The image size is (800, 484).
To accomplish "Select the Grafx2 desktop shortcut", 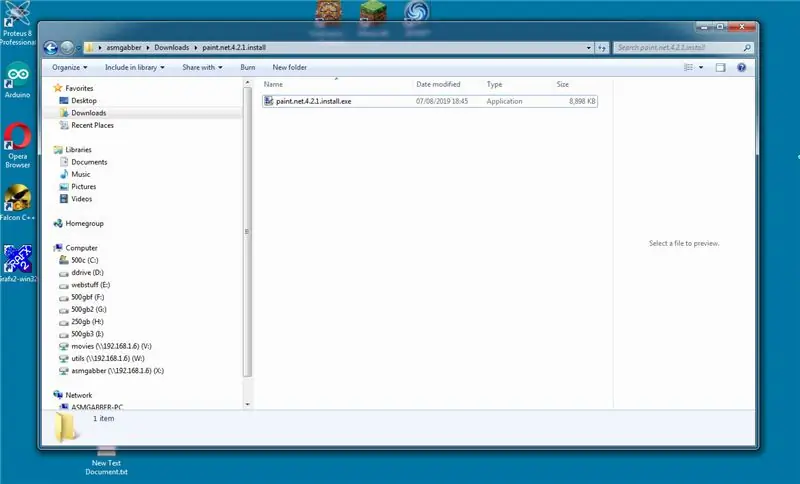I will coord(18,264).
